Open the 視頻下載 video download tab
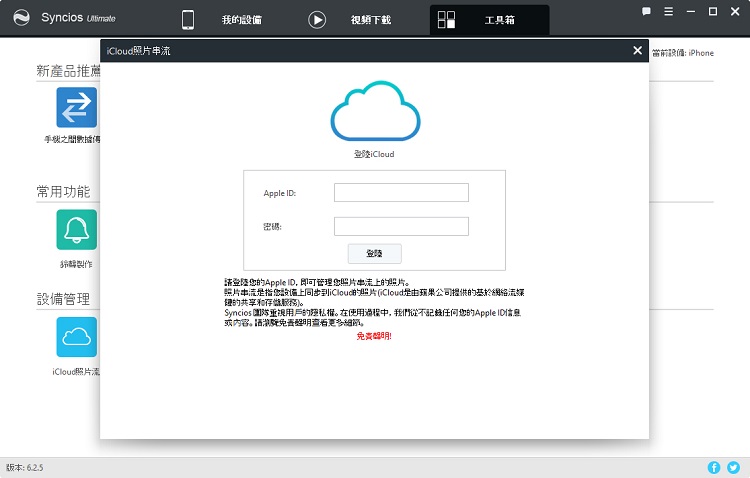This screenshot has width=750, height=478. click(371, 20)
